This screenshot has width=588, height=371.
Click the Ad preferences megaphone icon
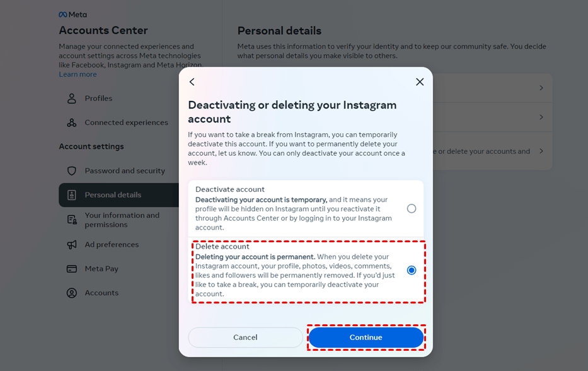(72, 245)
